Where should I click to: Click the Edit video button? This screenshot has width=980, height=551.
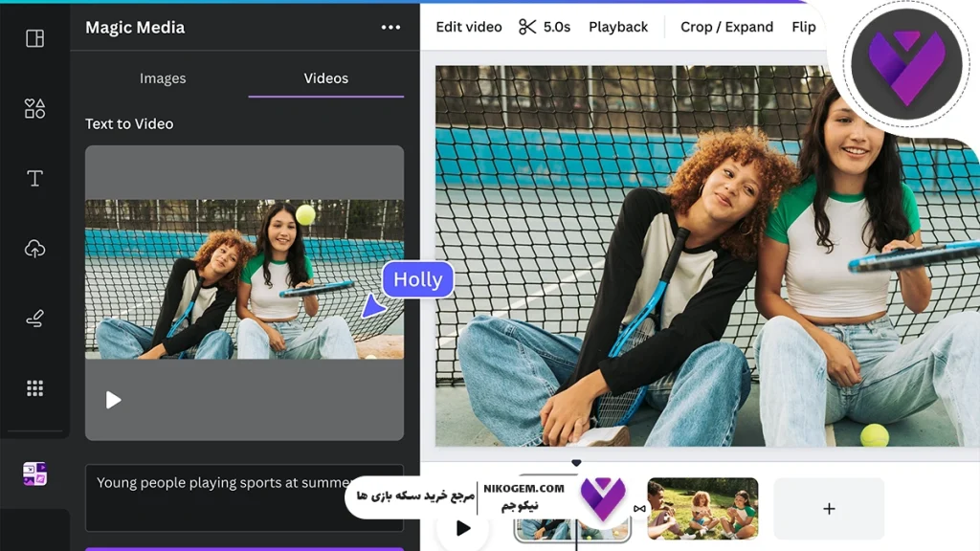pos(469,27)
